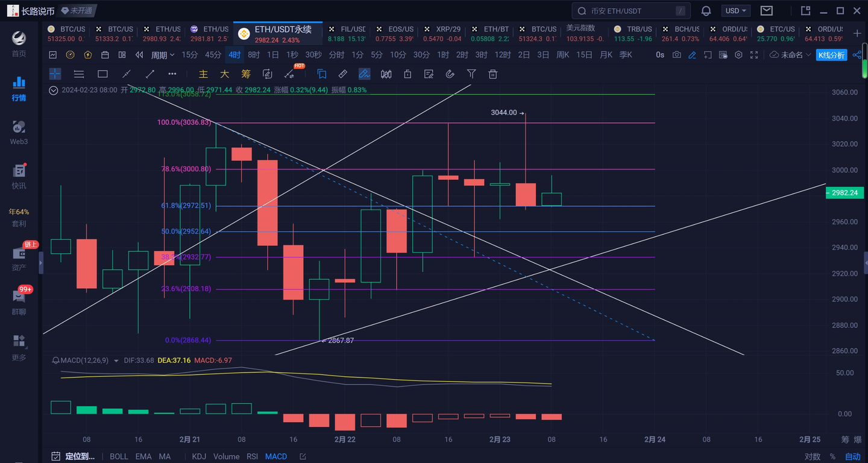Toggle EMA indicator

coord(143,456)
